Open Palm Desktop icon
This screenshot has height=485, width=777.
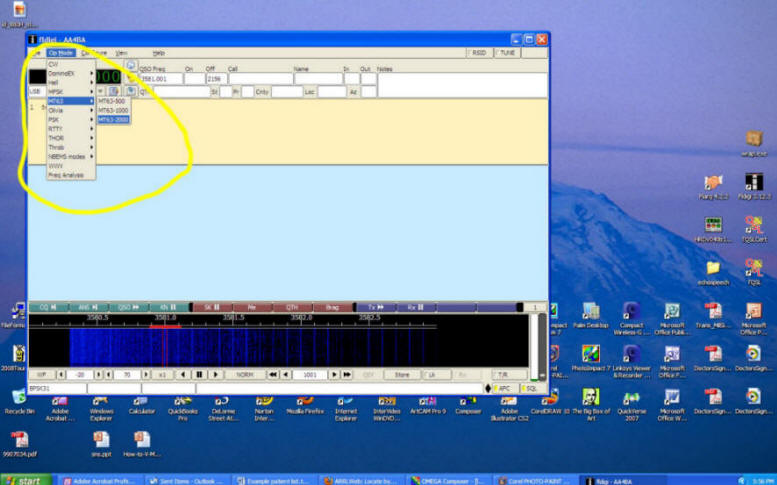click(590, 316)
